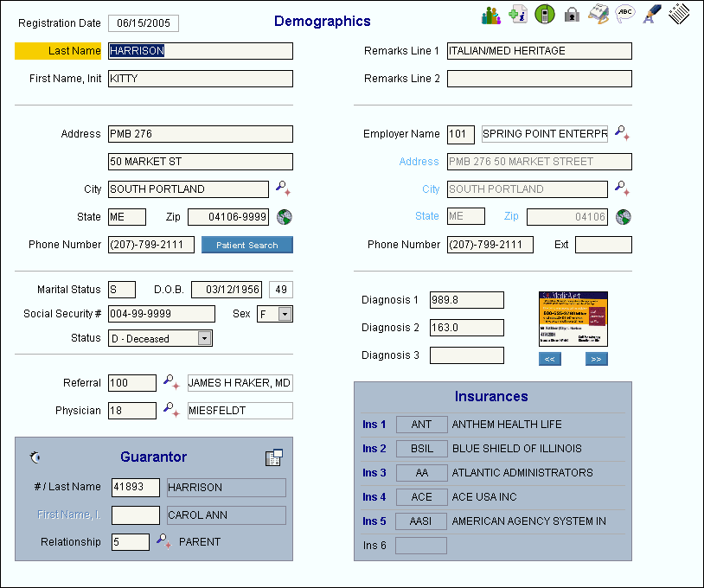Open Physician lookup magnifier icon
704x588 pixels.
click(x=171, y=410)
